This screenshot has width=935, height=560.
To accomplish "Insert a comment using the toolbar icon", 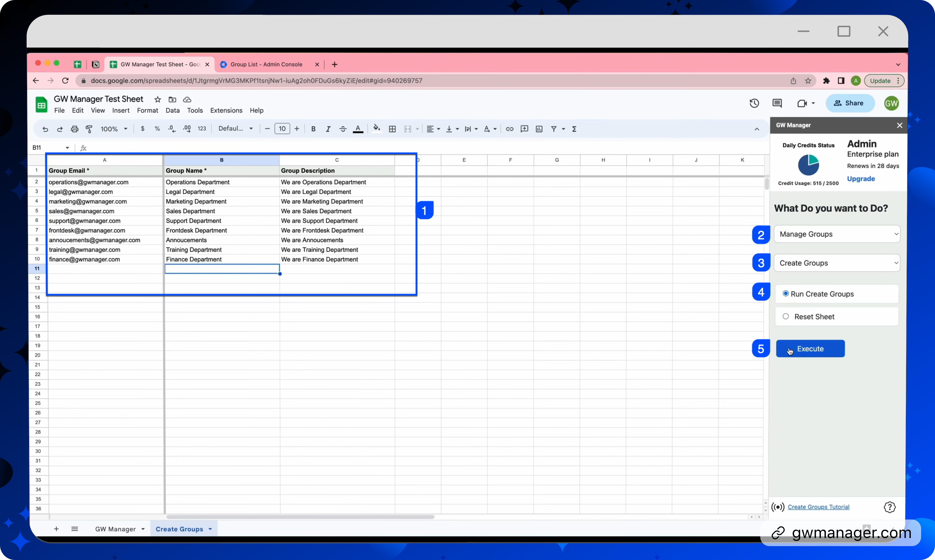I will click(x=524, y=129).
